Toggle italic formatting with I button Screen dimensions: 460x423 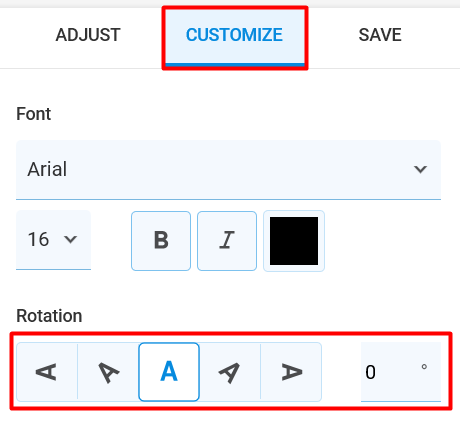click(x=227, y=241)
